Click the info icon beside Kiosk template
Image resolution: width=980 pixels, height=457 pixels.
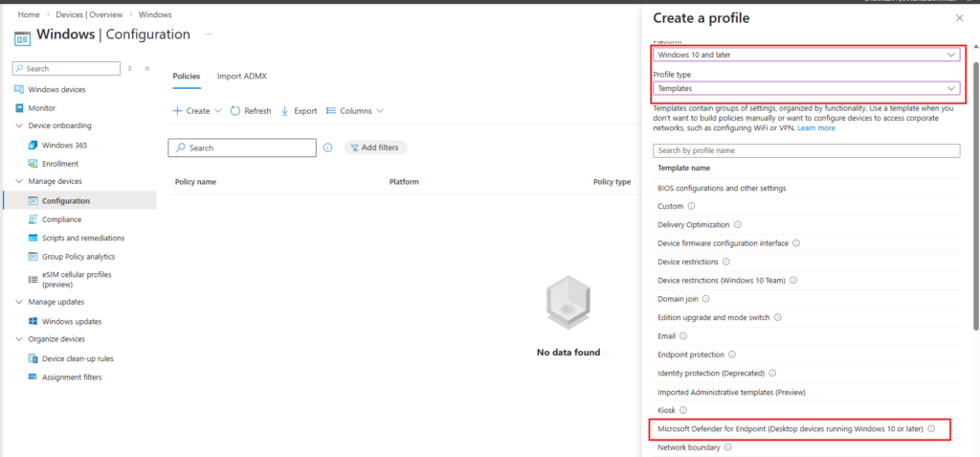tap(683, 410)
